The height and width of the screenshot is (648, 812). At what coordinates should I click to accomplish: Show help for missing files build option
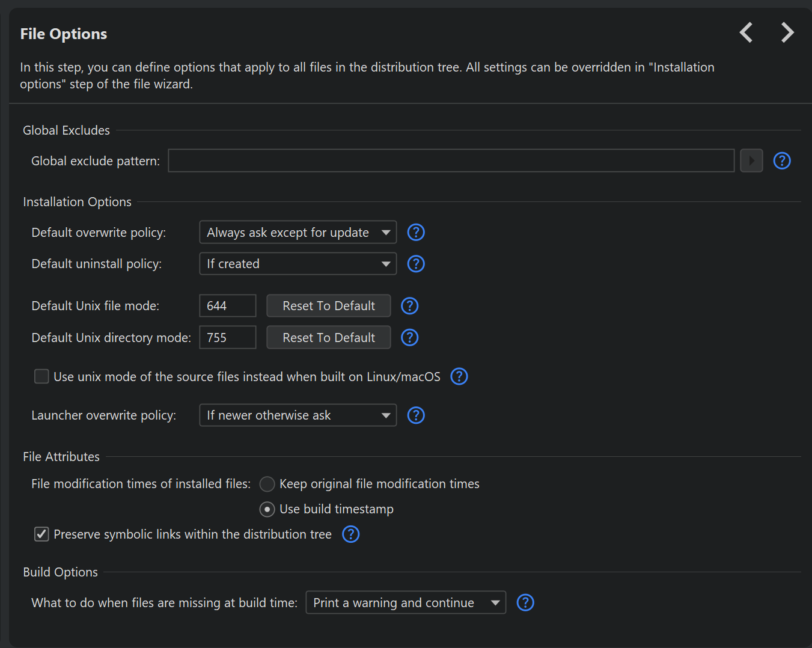tap(525, 603)
